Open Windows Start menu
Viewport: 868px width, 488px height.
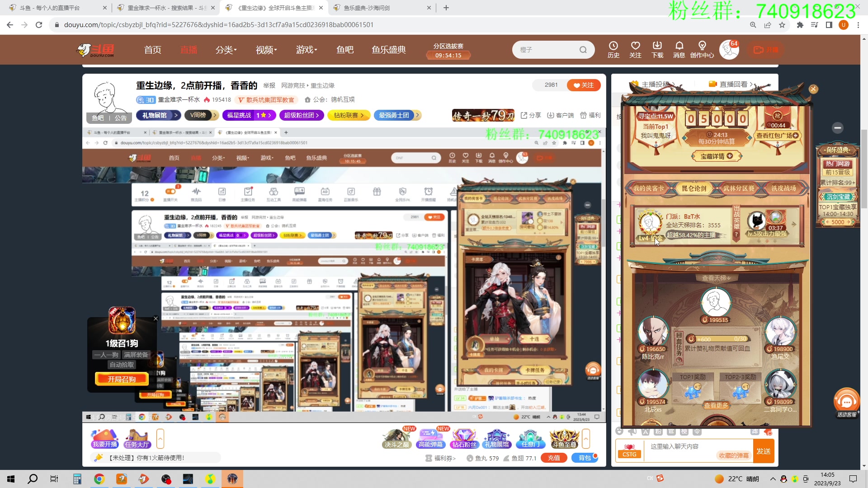[11, 479]
